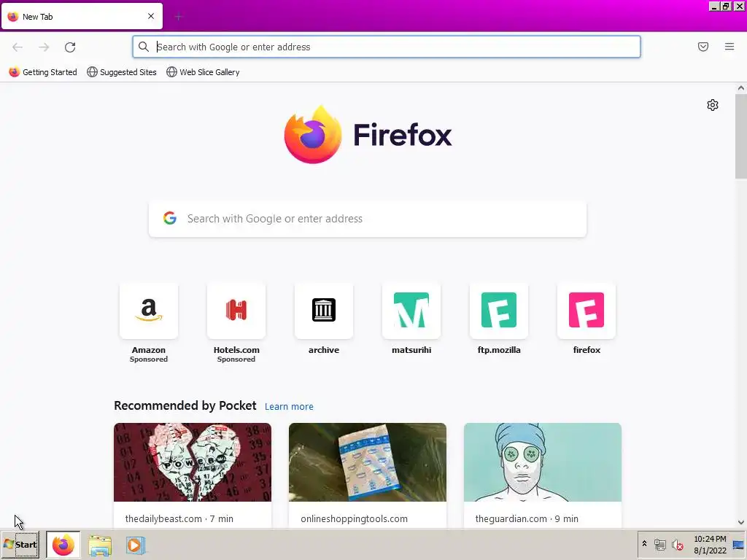The width and height of the screenshot is (747, 560).
Task: Open Getting Started bookmark
Action: click(x=43, y=72)
